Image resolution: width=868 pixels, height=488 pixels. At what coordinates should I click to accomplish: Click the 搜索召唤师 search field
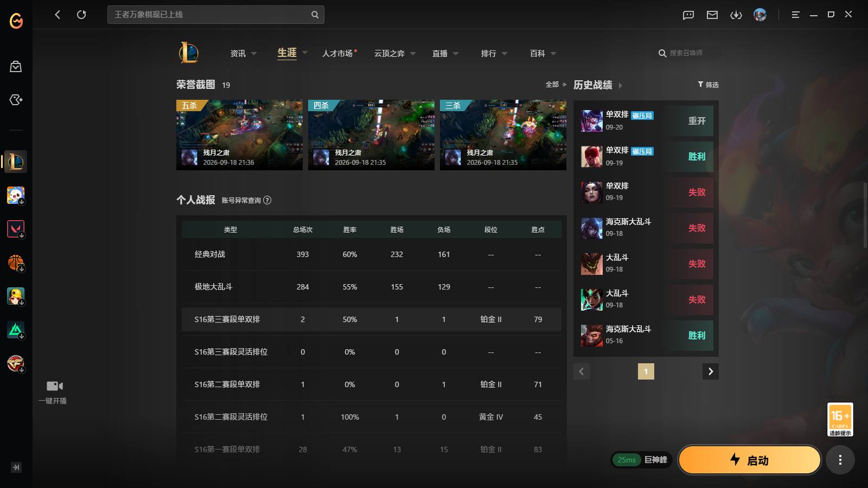tap(686, 53)
